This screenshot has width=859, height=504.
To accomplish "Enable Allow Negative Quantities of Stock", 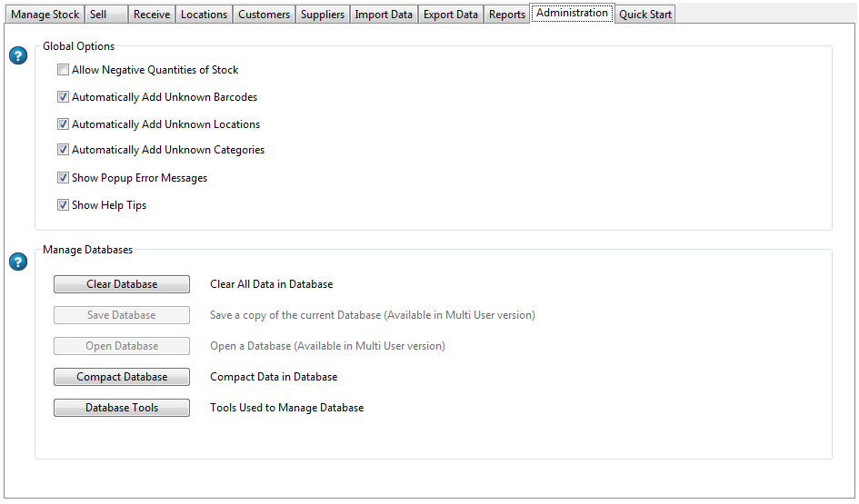I will (x=64, y=70).
